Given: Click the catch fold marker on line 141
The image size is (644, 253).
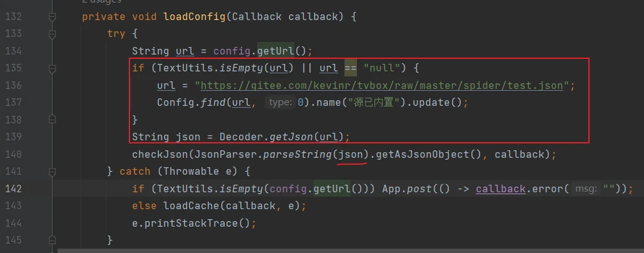Looking at the screenshot, I should [x=53, y=170].
